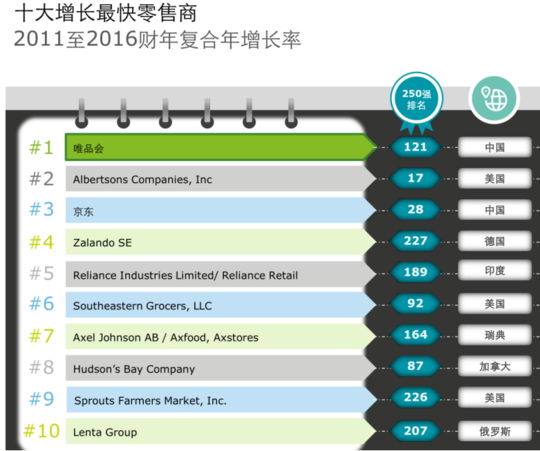Click the rank badge showing 227
The image size is (540, 451).
click(415, 240)
